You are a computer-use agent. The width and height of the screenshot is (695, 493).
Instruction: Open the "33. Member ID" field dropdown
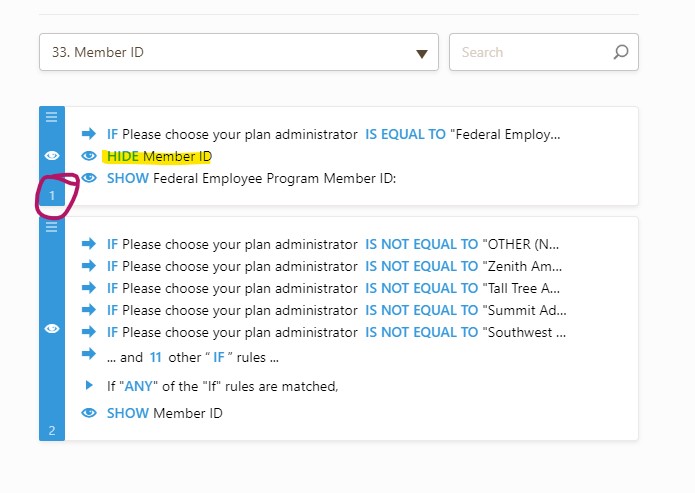coord(237,52)
